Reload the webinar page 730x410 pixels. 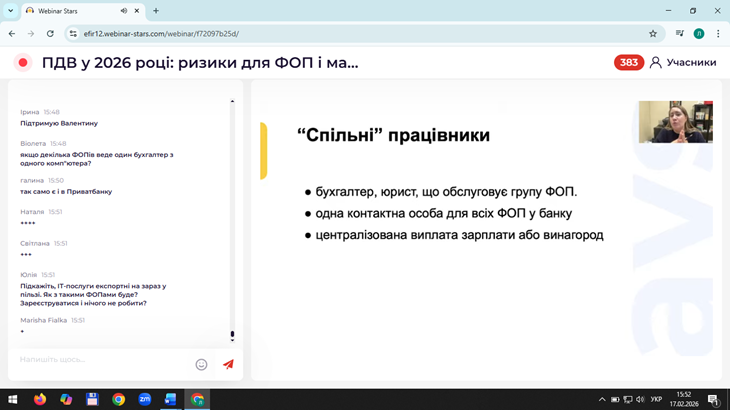50,33
